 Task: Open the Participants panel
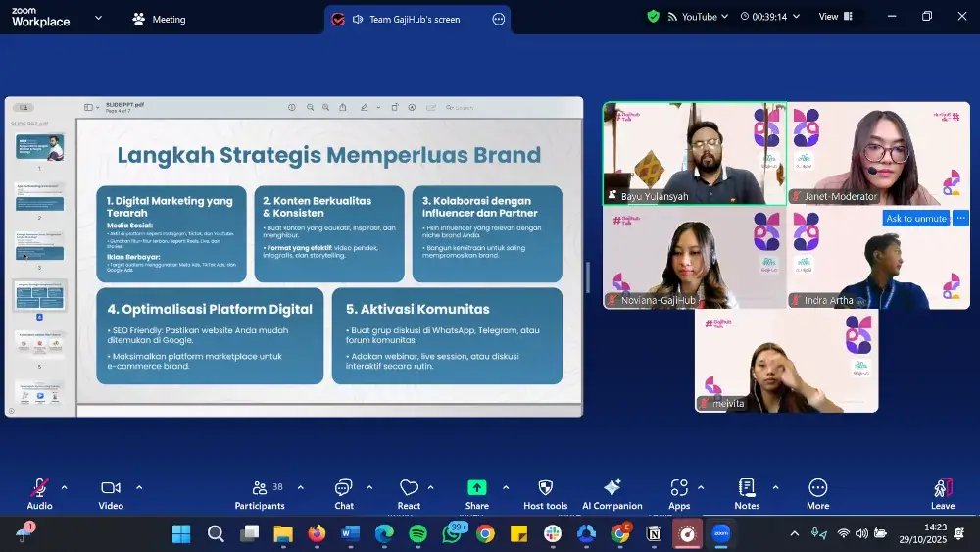click(x=260, y=494)
